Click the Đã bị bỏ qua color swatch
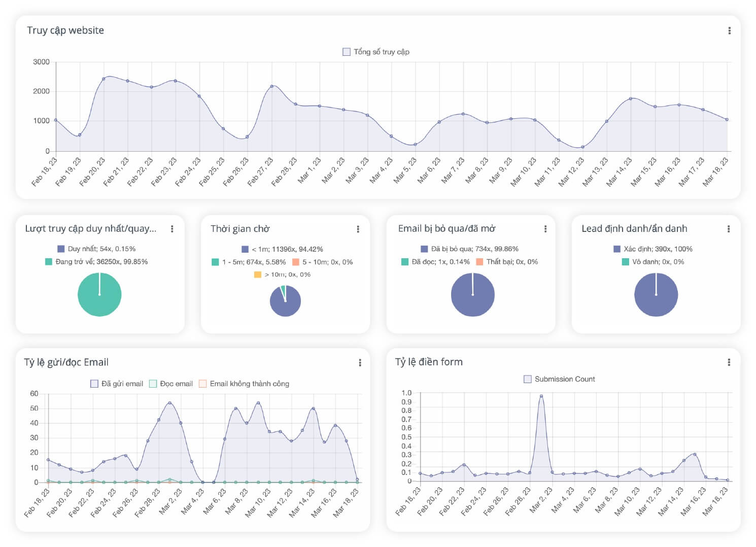Image resolution: width=756 pixels, height=547 pixels. (x=424, y=249)
